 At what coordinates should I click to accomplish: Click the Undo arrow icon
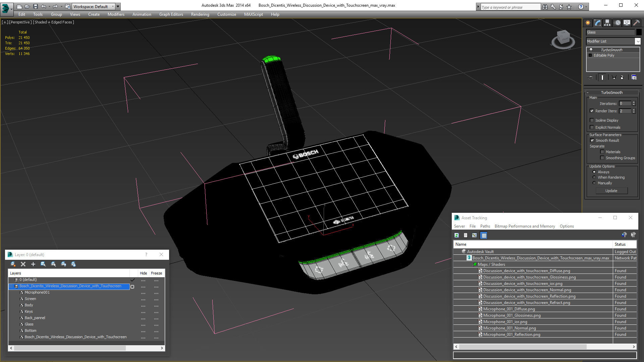click(x=44, y=6)
